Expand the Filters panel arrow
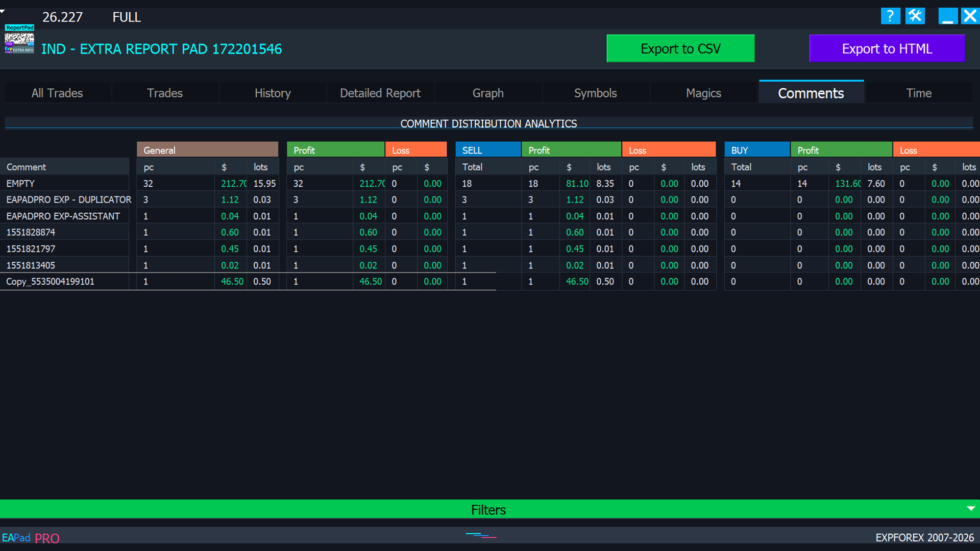 pos(971,509)
